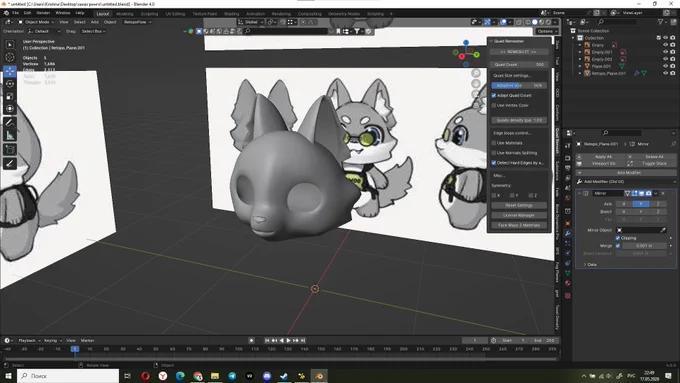The image size is (680, 383).
Task: Open the Object Data green triangle tab
Action: (567, 273)
